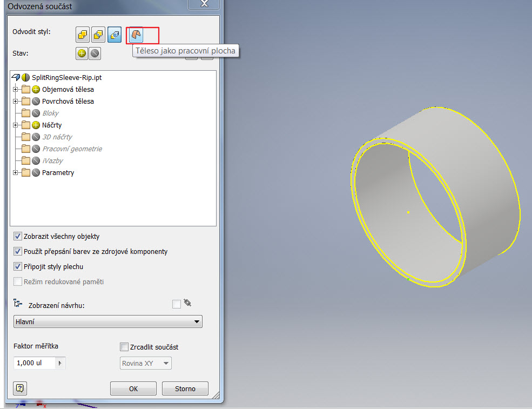Choose body as work surface derive style

click(x=136, y=35)
